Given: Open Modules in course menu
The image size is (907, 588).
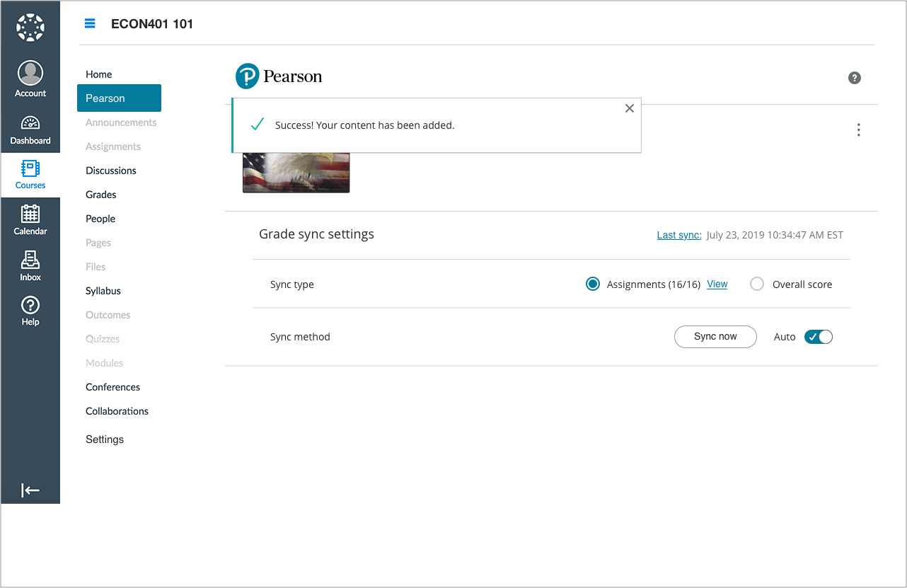Looking at the screenshot, I should pyautogui.click(x=105, y=363).
